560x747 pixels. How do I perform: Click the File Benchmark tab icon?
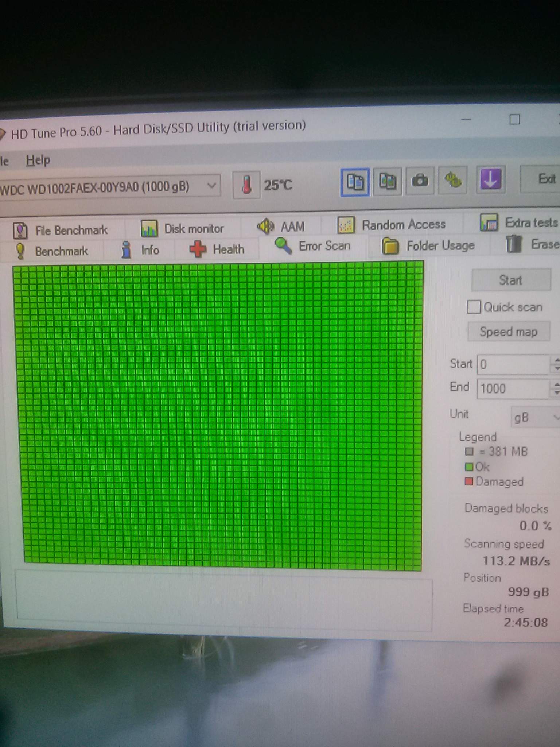(20, 231)
